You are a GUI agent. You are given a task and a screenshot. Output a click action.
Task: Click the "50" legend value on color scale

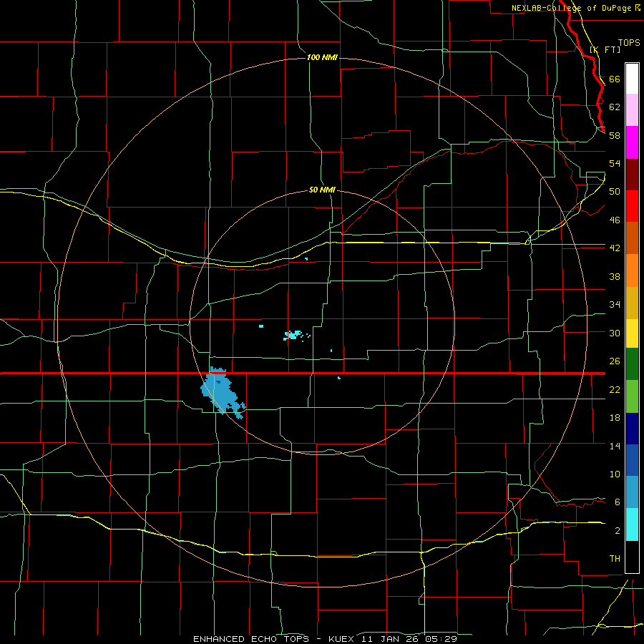pyautogui.click(x=615, y=192)
